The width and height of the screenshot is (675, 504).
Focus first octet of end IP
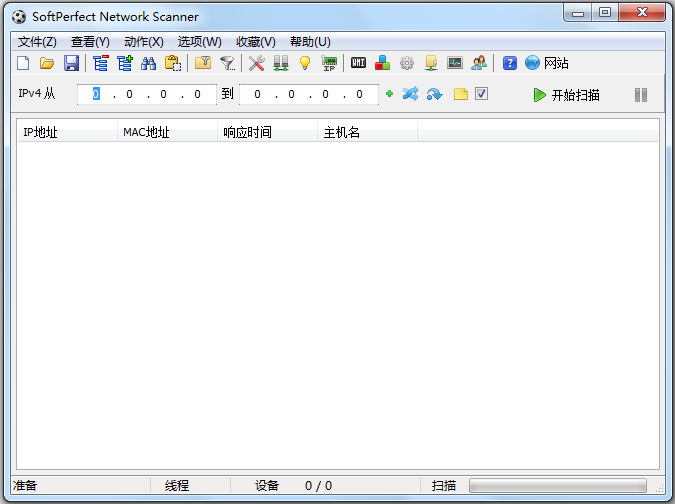257,94
